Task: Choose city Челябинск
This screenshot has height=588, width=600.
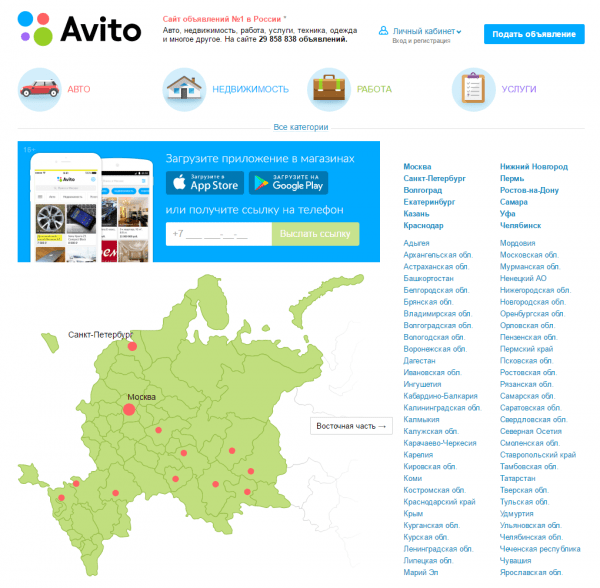Action: 520,226
